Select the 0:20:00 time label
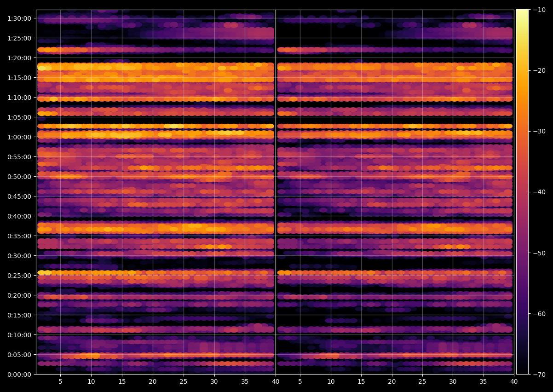The height and width of the screenshot is (392, 553). coord(19,295)
